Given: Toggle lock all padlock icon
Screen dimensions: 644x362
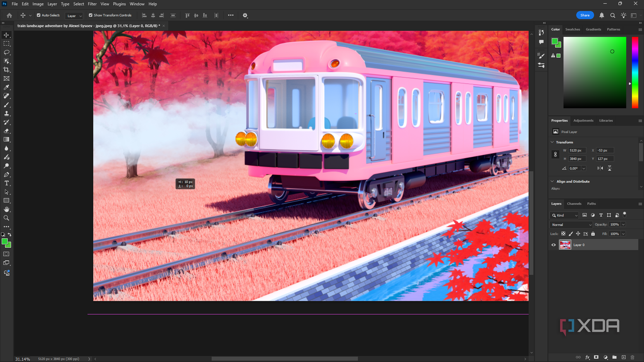Looking at the screenshot, I should point(593,234).
